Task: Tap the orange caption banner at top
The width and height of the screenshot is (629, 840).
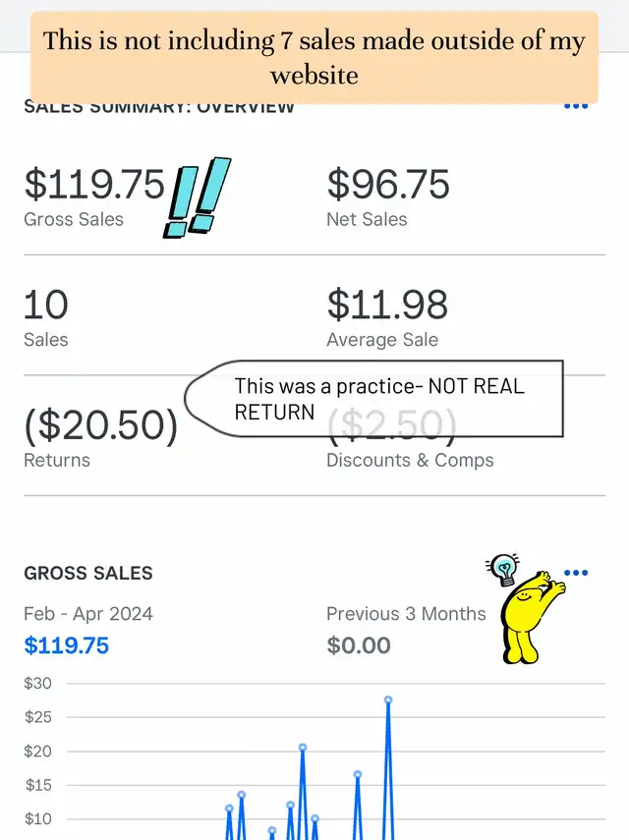Action: coord(314,57)
